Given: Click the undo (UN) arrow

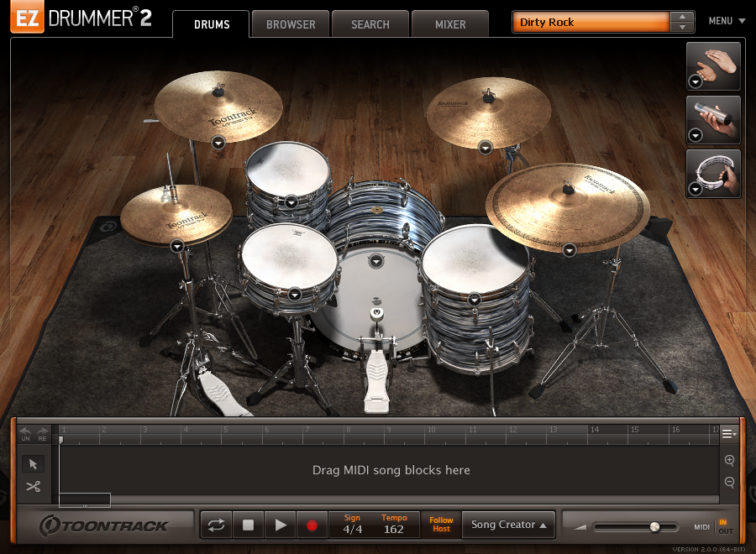Looking at the screenshot, I should coord(25,434).
